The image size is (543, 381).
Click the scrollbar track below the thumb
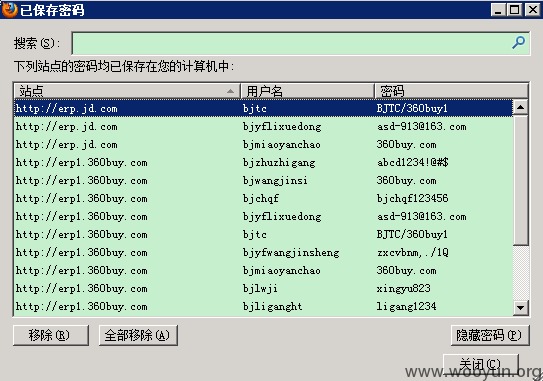point(520,273)
